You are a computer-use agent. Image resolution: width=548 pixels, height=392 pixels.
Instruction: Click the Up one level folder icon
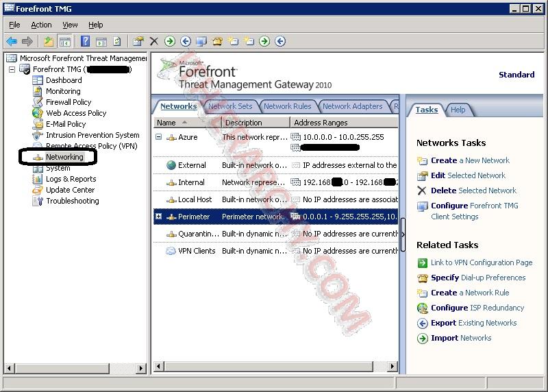(x=49, y=41)
